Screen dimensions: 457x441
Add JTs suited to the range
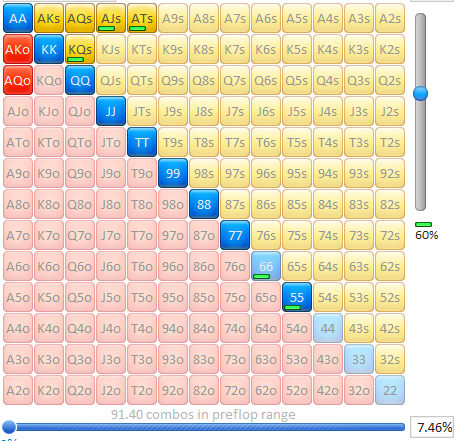(142, 111)
